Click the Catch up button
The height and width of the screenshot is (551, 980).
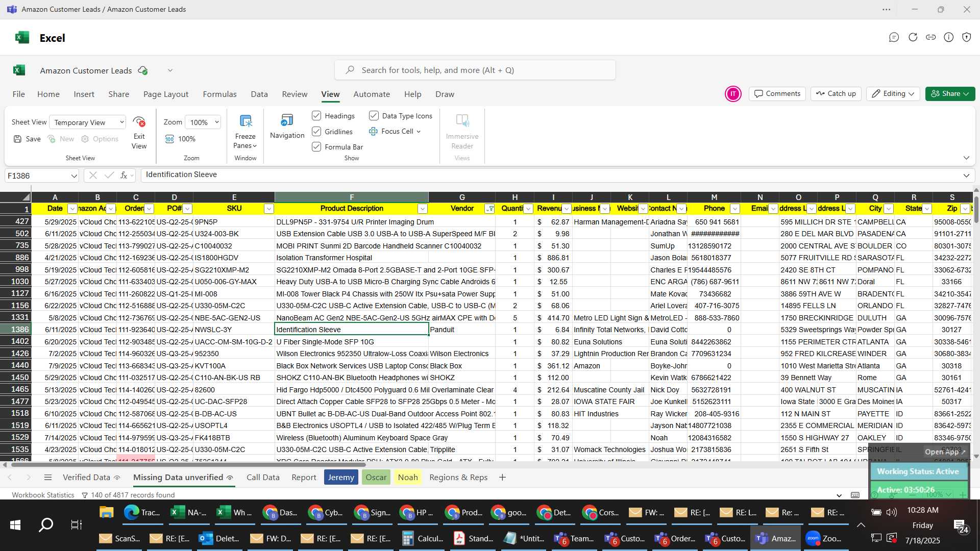(836, 94)
